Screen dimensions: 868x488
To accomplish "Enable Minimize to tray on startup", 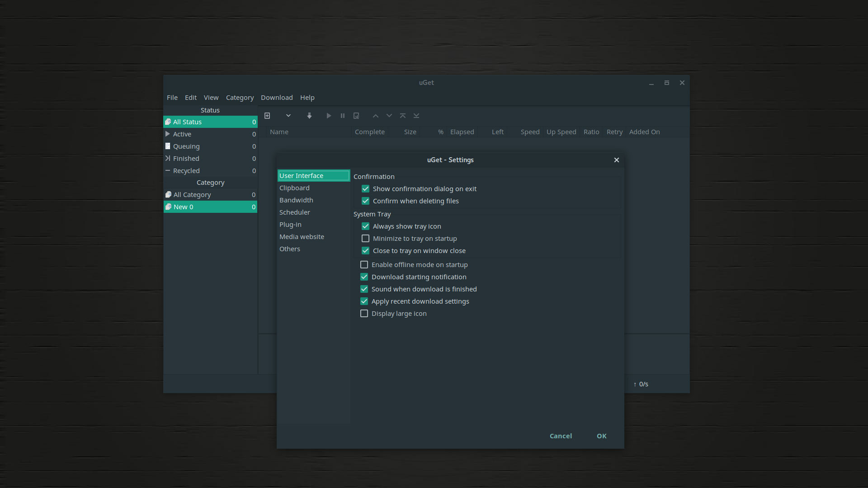I will click(365, 238).
